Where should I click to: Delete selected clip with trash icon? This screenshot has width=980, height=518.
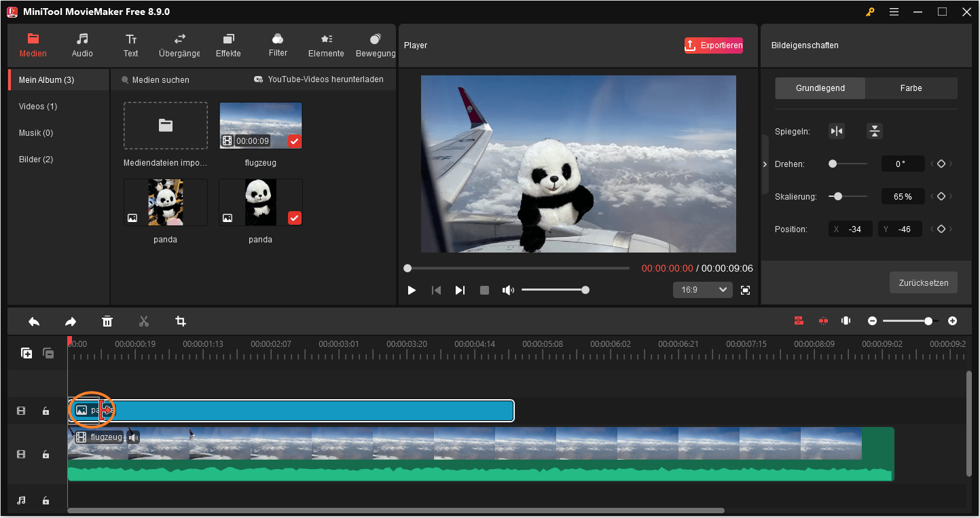pyautogui.click(x=107, y=321)
